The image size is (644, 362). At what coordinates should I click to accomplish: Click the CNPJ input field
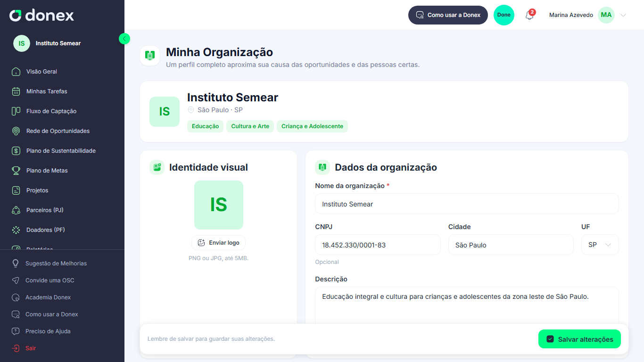click(x=378, y=245)
